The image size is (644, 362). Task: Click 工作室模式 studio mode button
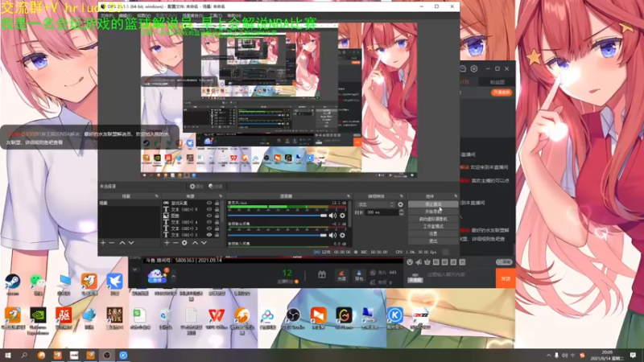pyautogui.click(x=433, y=226)
